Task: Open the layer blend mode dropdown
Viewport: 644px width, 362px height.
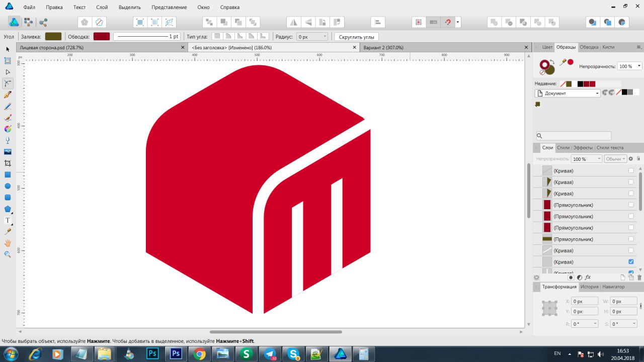Action: coord(615,159)
